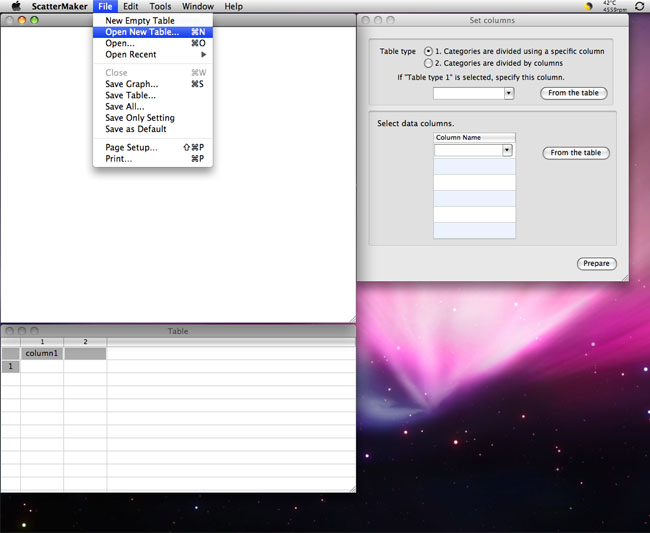Click the yellow moon status icon in menu bar
Viewport: 650px width, 533px height.
click(x=588, y=6)
